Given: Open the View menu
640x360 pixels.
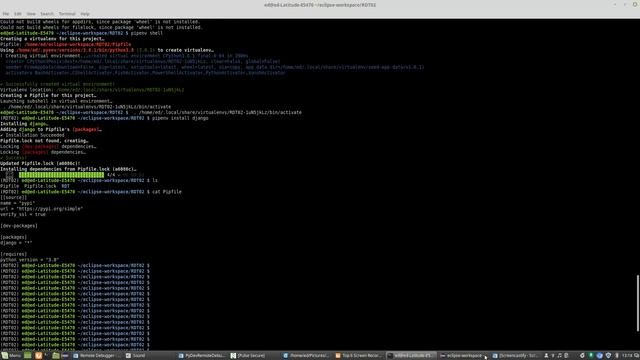Looking at the screenshot, I should point(31,14).
